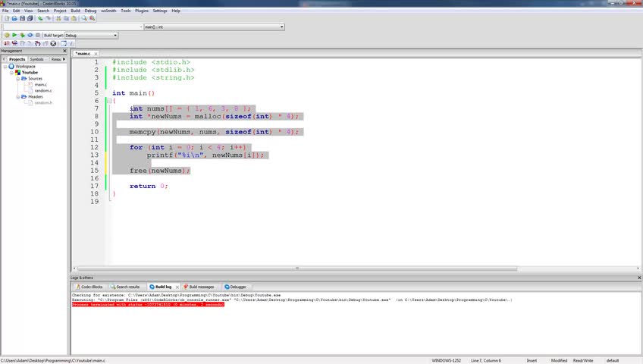
Task: Open random.c in the project tree
Action: click(43, 90)
